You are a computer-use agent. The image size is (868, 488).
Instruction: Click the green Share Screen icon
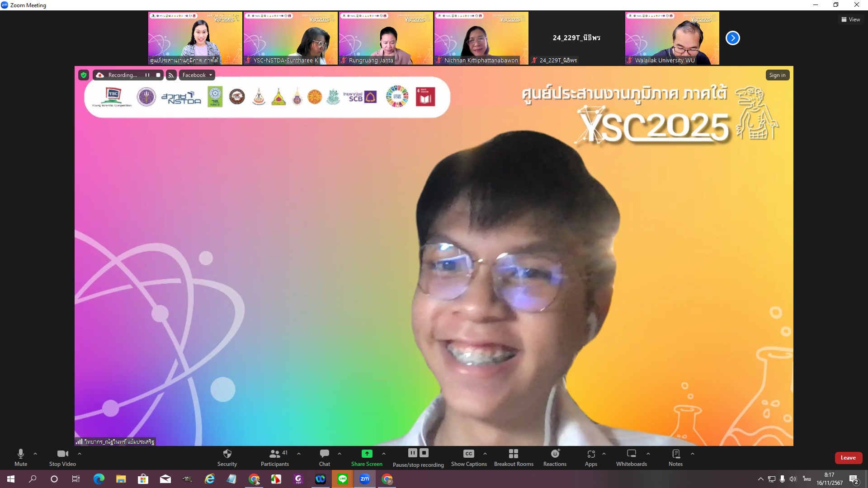[x=367, y=454]
